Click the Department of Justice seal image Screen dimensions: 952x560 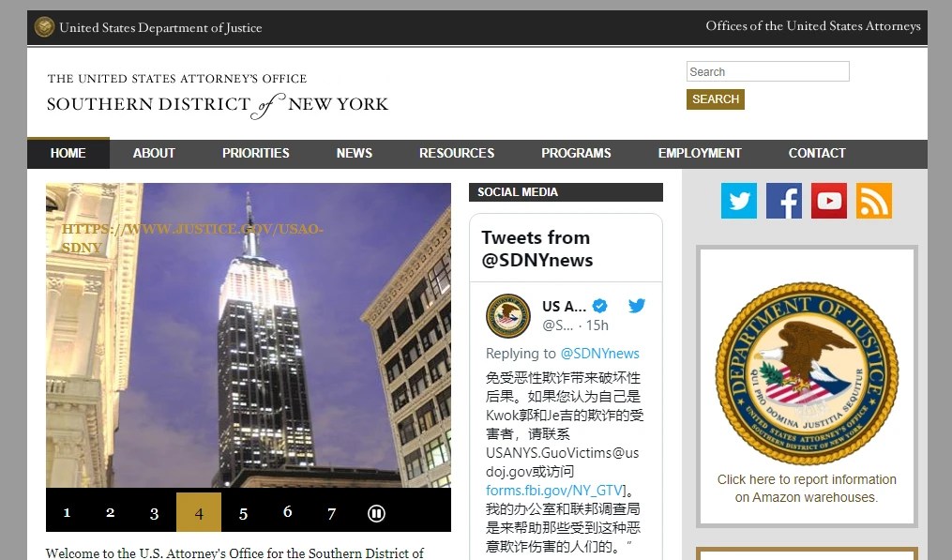(x=807, y=373)
